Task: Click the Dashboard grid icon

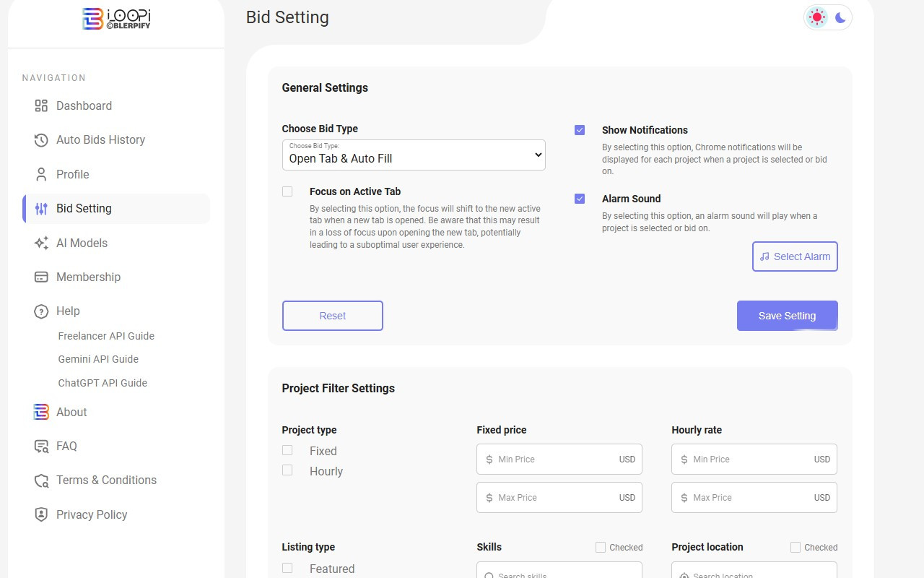Action: (41, 105)
